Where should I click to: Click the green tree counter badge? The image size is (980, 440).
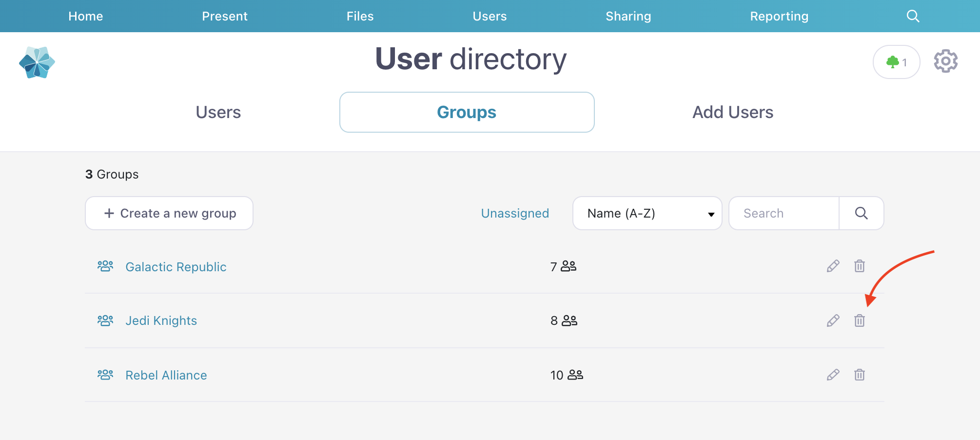pos(896,62)
